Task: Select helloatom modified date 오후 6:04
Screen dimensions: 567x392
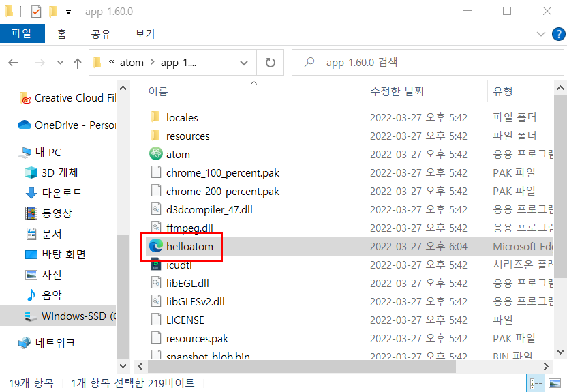Action: pos(418,247)
